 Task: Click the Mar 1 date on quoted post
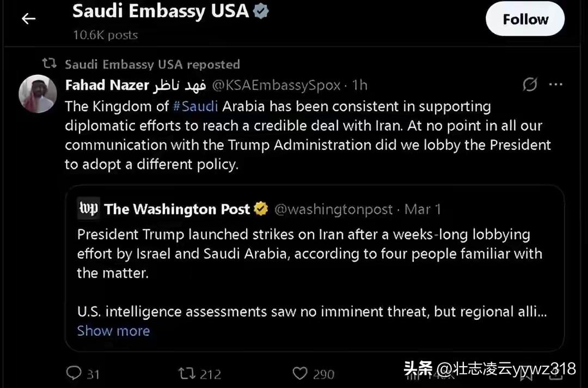pyautogui.click(x=423, y=209)
